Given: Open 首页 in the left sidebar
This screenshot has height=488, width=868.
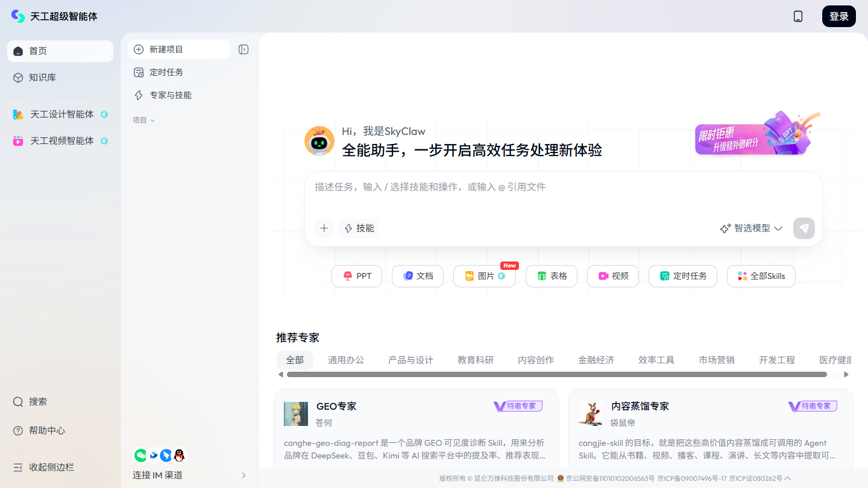Looking at the screenshot, I should pos(60,51).
